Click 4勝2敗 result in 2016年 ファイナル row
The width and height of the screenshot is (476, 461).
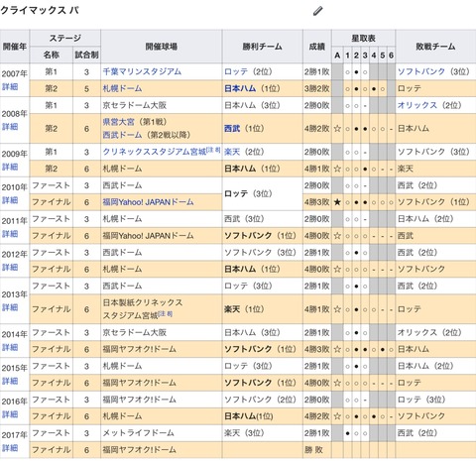coord(317,416)
